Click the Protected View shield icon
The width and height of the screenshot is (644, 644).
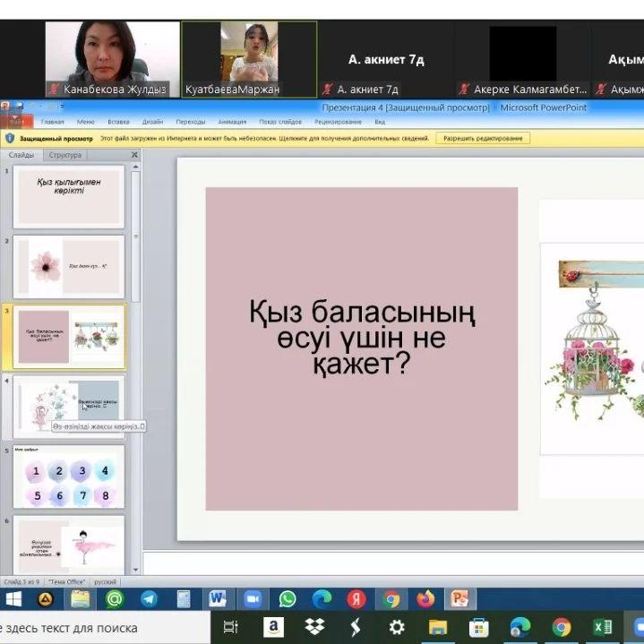[10, 139]
